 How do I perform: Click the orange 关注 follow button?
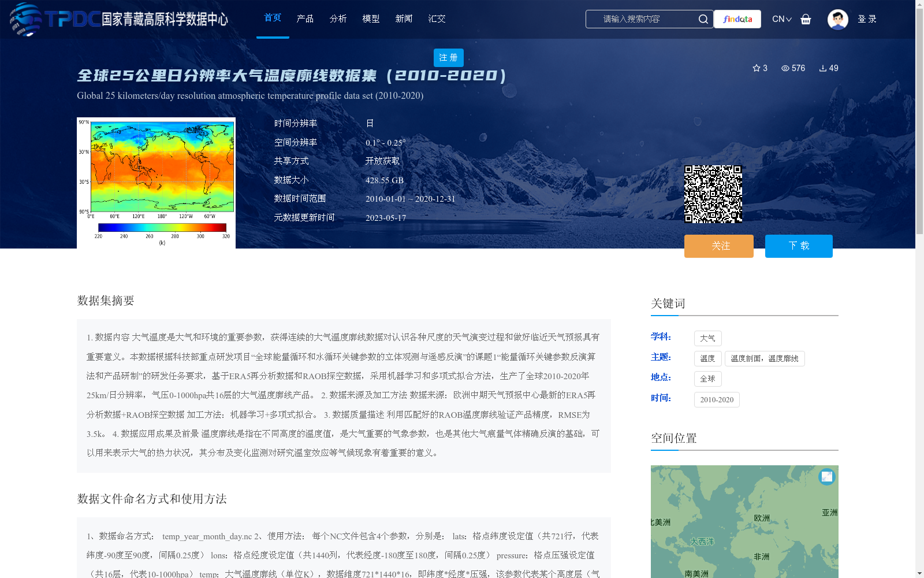719,246
